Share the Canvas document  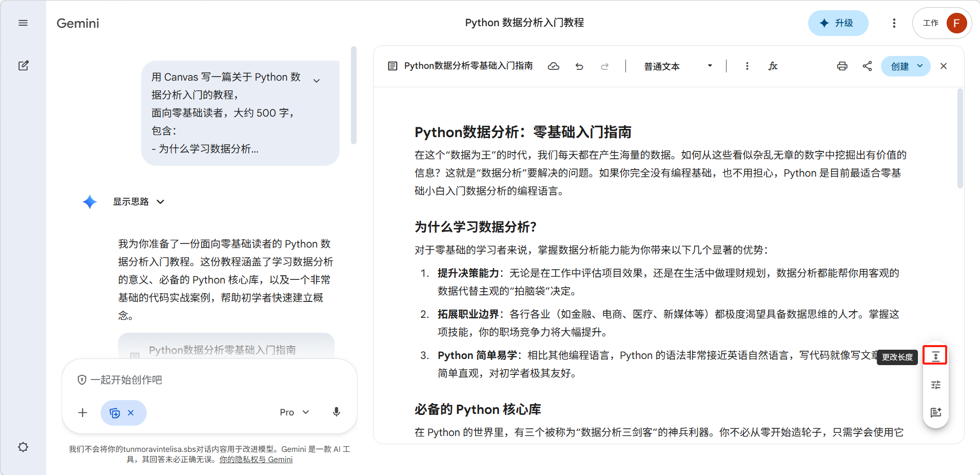pos(867,66)
